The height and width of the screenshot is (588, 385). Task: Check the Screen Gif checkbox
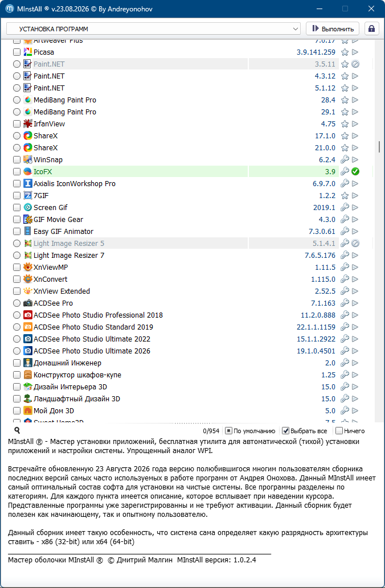click(17, 207)
